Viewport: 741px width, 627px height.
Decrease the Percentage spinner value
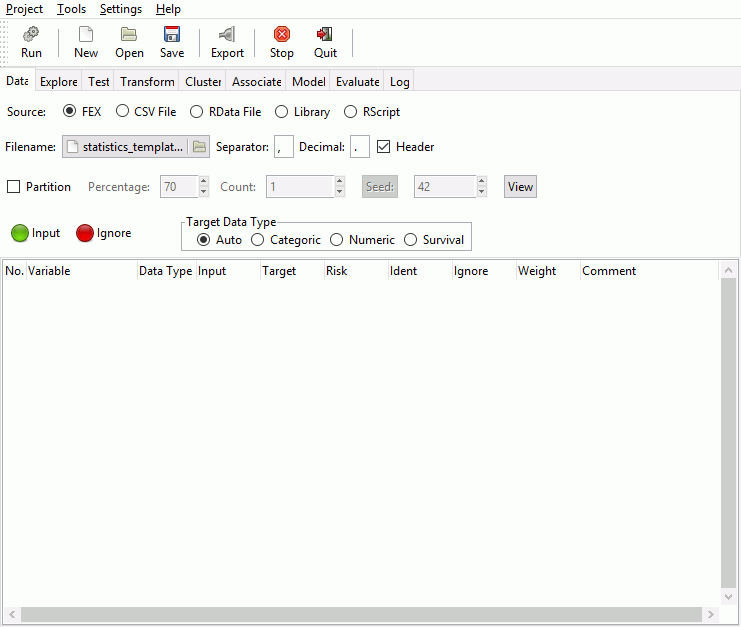[x=204, y=192]
